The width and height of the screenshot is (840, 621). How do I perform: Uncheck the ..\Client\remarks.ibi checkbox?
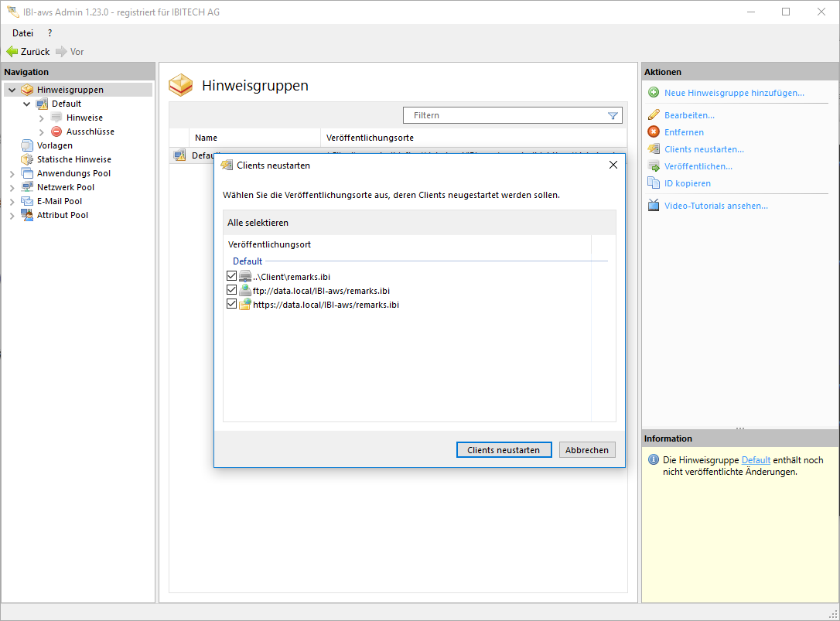click(x=231, y=276)
